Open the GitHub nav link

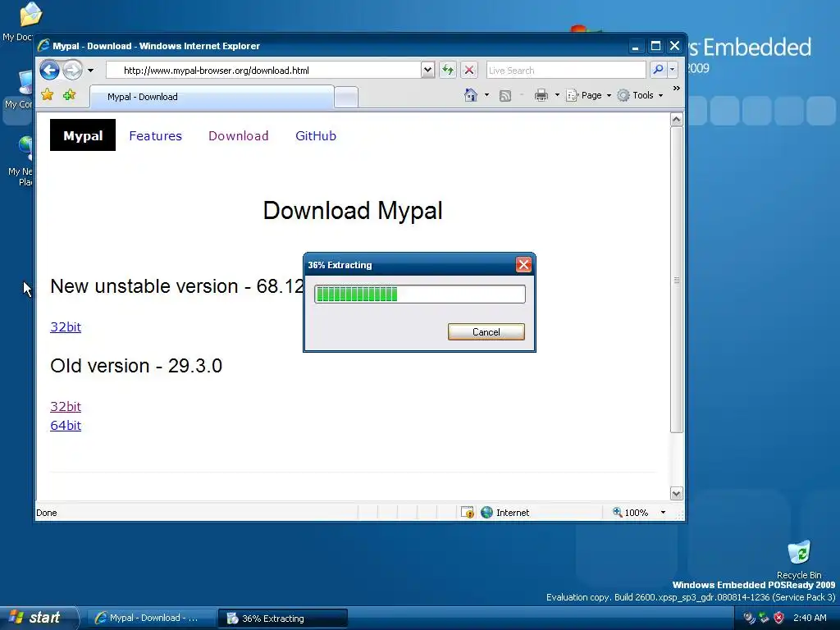pos(316,136)
